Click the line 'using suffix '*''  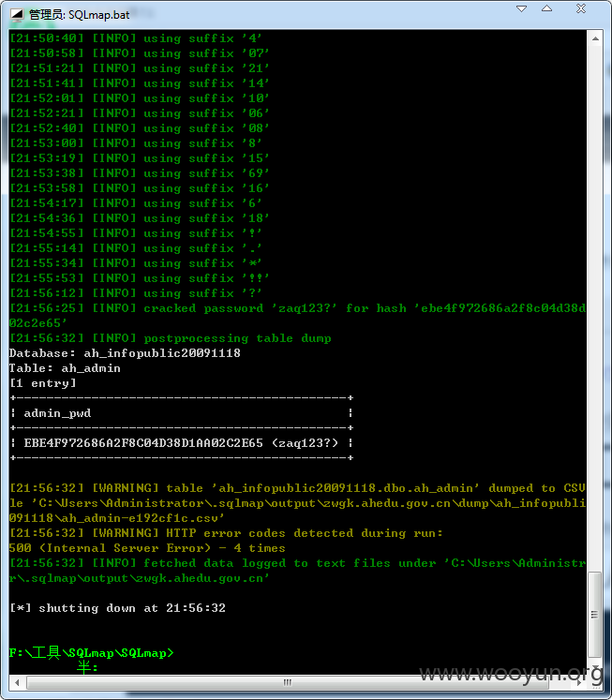(x=136, y=263)
